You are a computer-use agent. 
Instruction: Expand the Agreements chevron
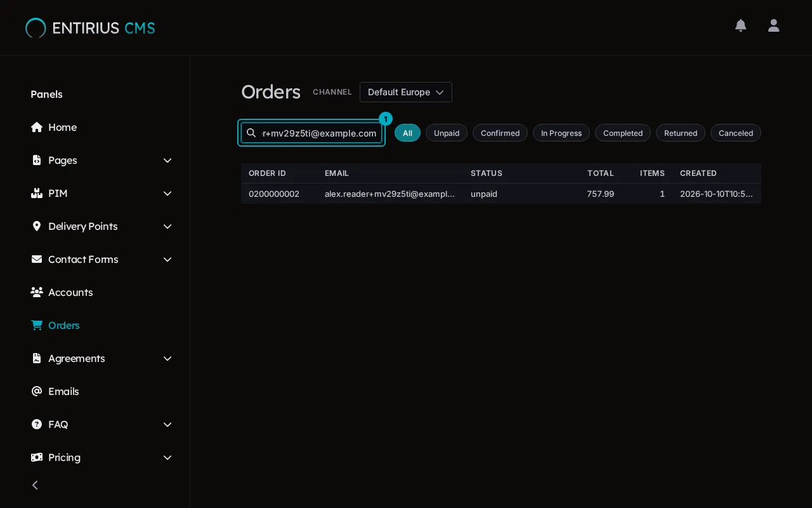[x=167, y=358]
